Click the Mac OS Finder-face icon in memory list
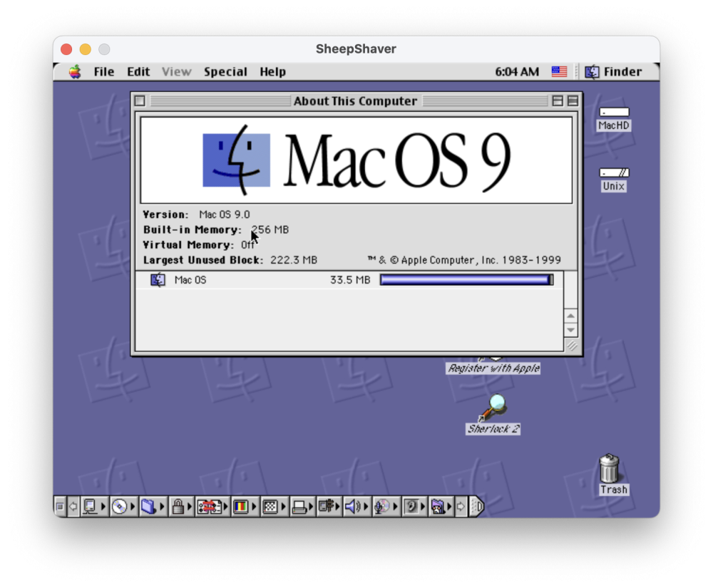This screenshot has height=588, width=713. (x=158, y=280)
